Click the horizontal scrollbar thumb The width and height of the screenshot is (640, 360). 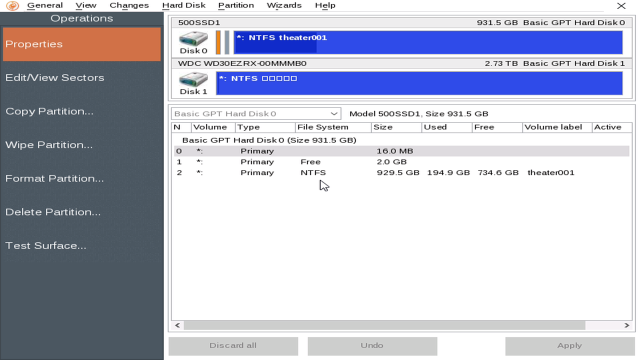384,325
